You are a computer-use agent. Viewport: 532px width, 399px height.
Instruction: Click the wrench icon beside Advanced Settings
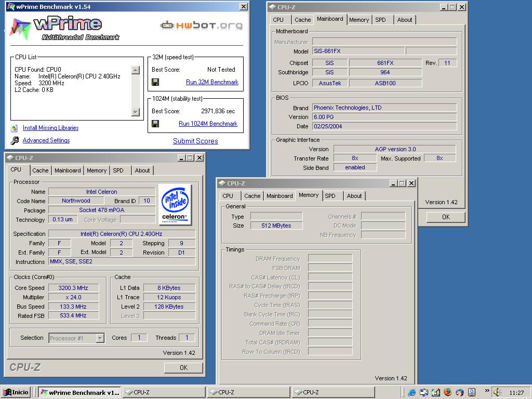coord(15,140)
